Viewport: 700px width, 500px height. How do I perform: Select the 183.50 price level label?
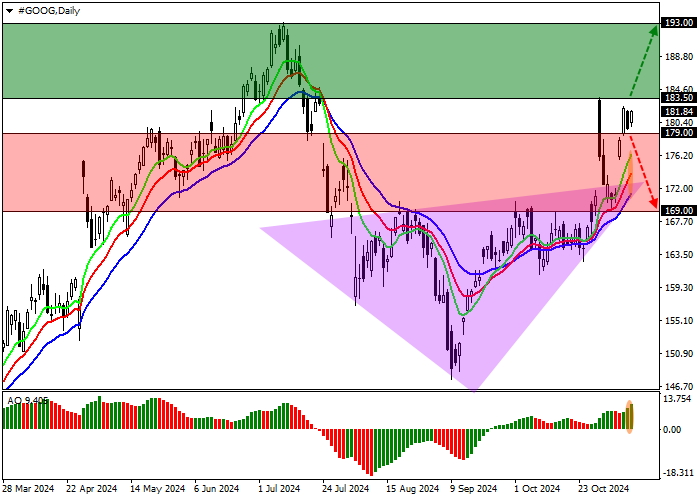coord(679,98)
